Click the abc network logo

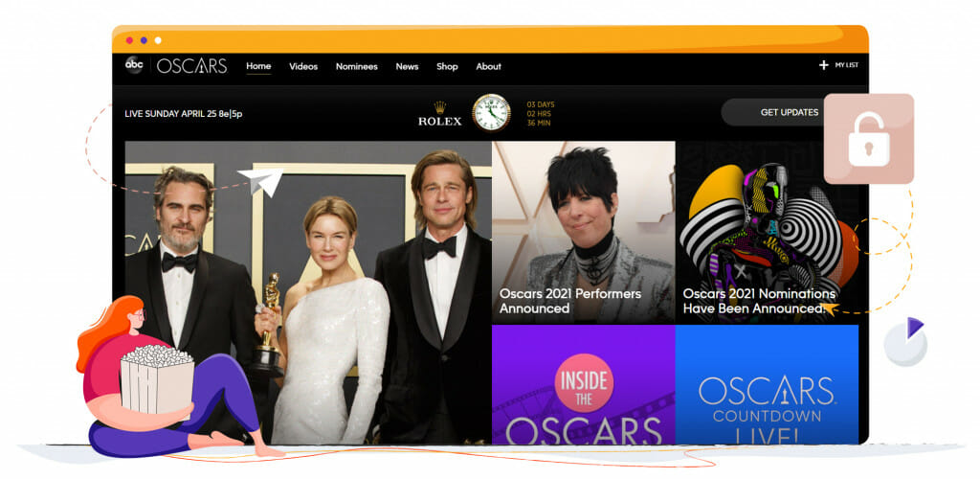134,65
